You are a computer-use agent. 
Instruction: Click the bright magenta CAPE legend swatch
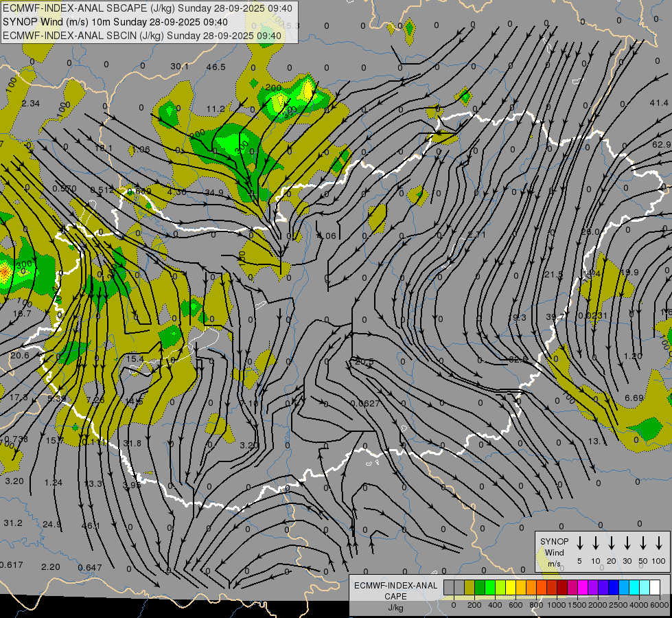tap(583, 588)
